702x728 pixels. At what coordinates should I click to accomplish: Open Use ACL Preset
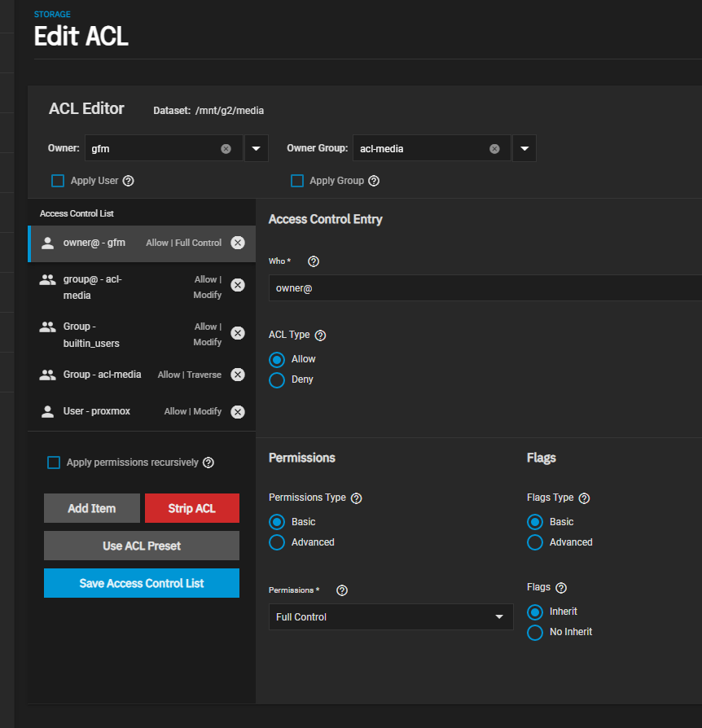142,546
